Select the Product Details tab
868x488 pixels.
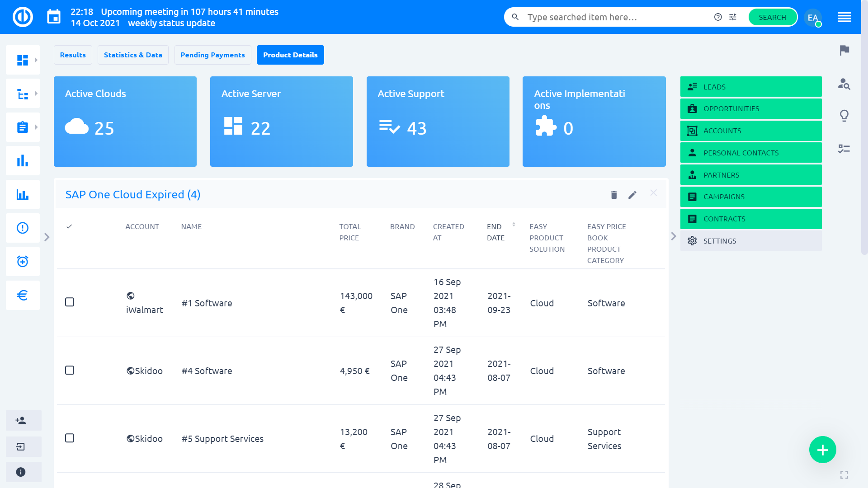tap(290, 55)
